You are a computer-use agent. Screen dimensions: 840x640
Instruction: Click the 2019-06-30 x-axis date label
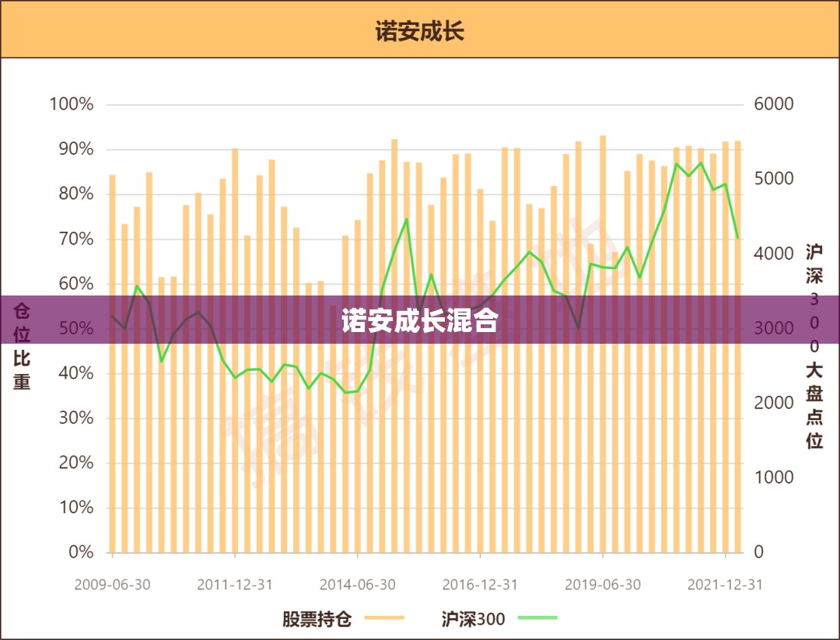pos(603,584)
